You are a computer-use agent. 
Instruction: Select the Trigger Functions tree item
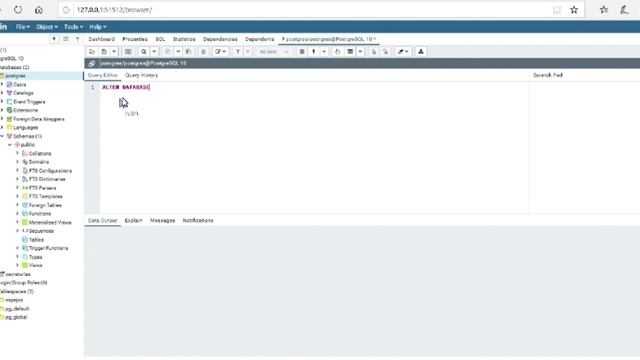[x=48, y=248]
